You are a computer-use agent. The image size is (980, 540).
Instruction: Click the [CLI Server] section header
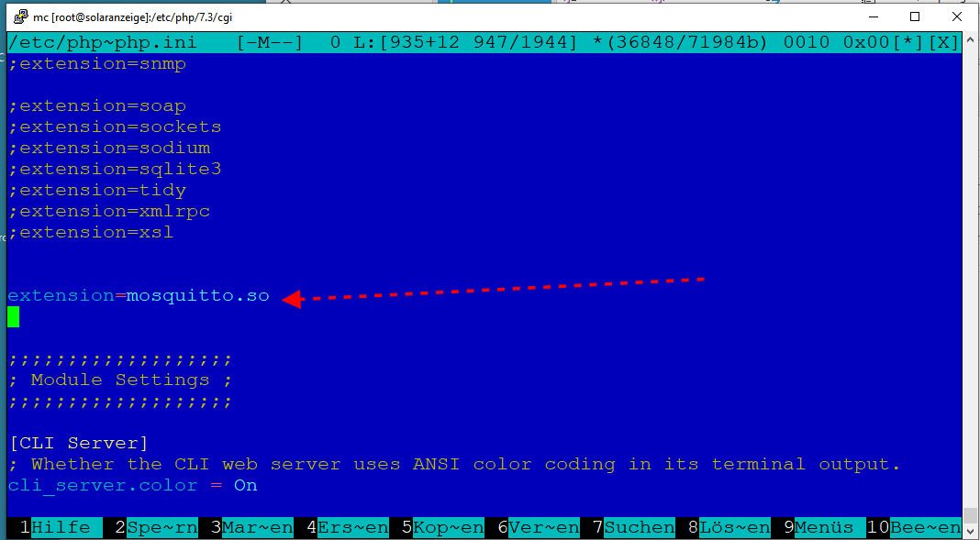tap(78, 444)
